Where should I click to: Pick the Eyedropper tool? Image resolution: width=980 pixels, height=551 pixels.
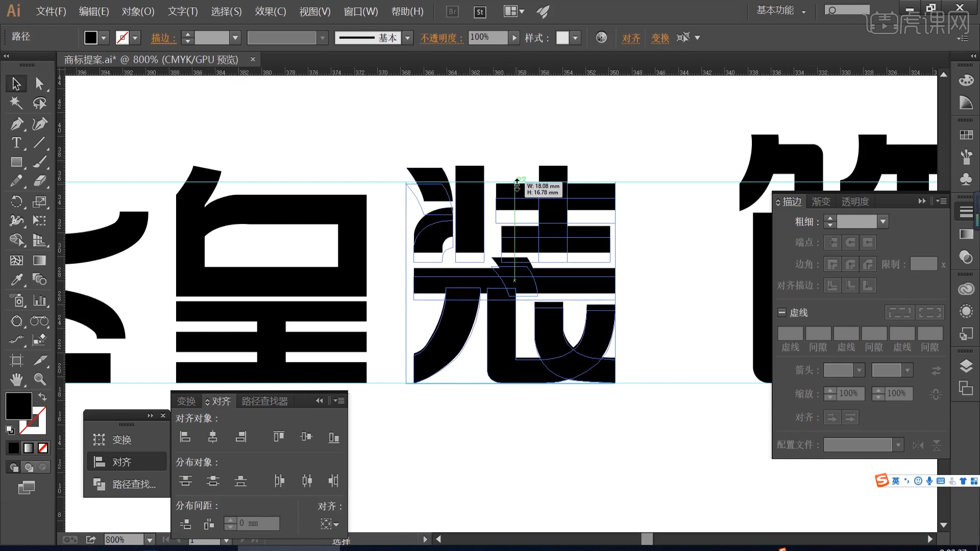tap(16, 280)
